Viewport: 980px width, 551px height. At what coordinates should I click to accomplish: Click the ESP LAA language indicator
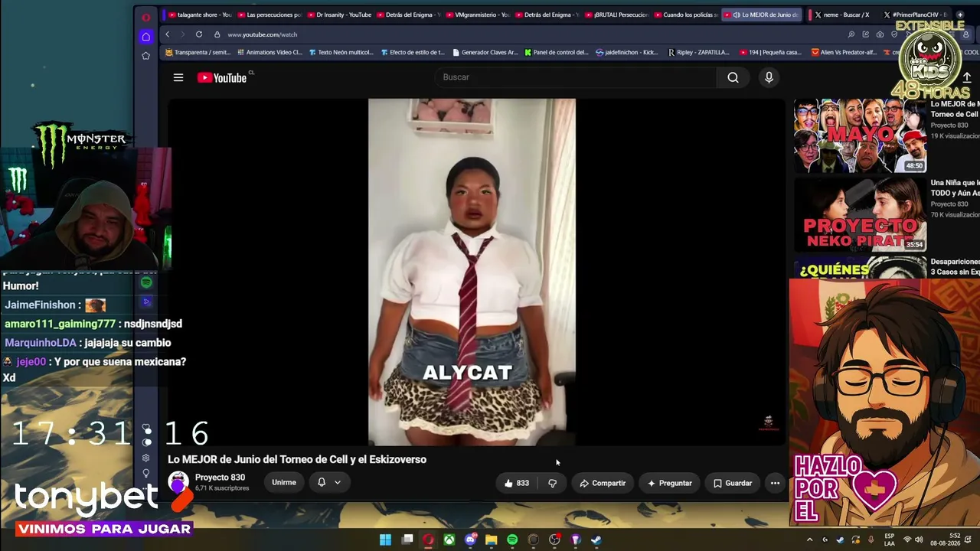point(889,540)
